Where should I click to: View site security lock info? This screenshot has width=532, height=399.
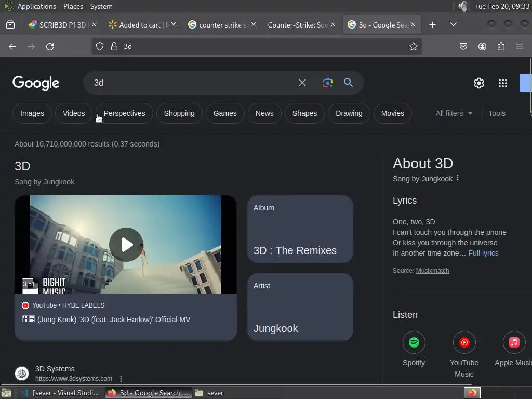click(x=114, y=46)
